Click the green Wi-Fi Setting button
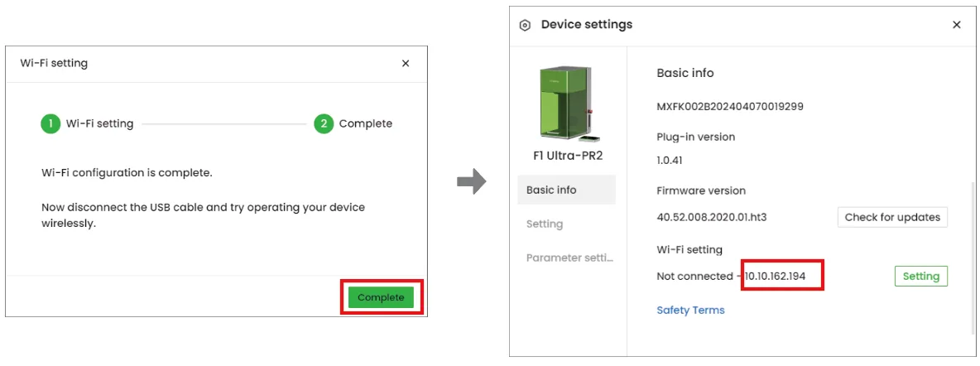This screenshot has width=980, height=366. click(921, 276)
